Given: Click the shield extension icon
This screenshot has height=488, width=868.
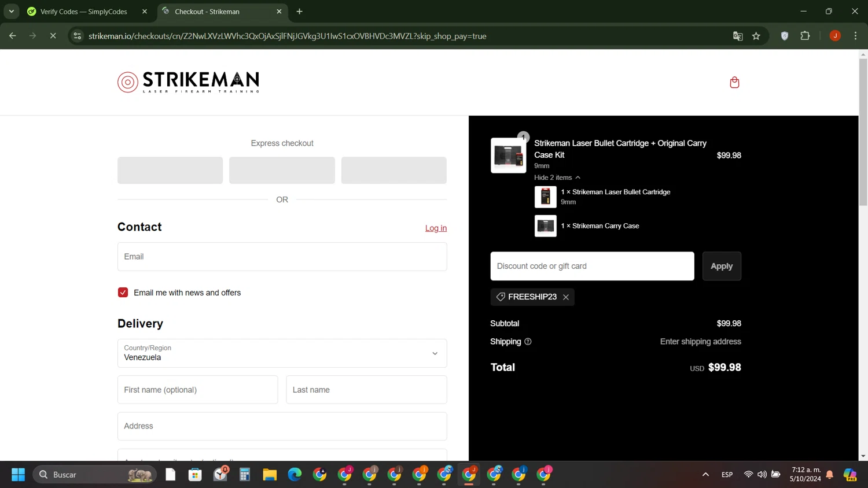Looking at the screenshot, I should click(785, 36).
